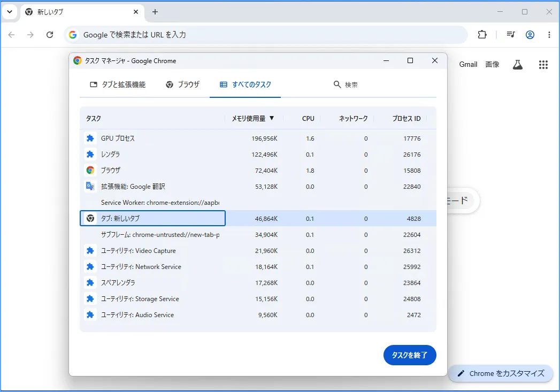
Task: Click the Chrome icon in the ブラウザ row
Action: (x=90, y=170)
